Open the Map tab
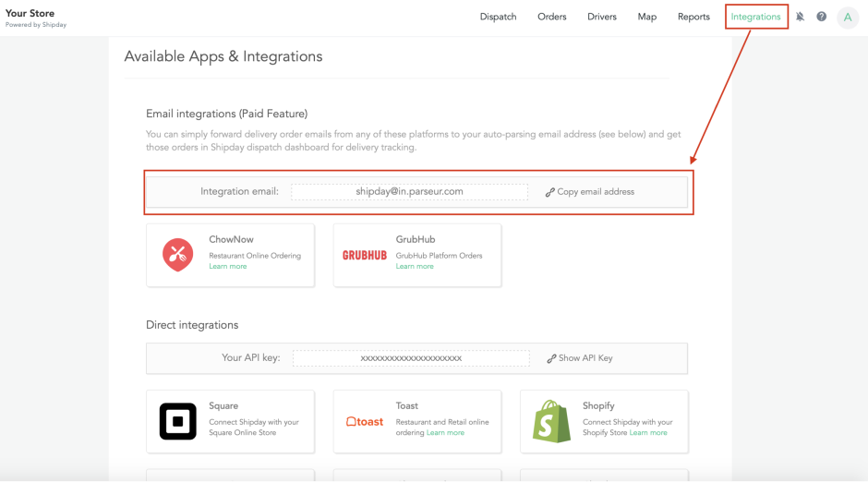 point(647,17)
